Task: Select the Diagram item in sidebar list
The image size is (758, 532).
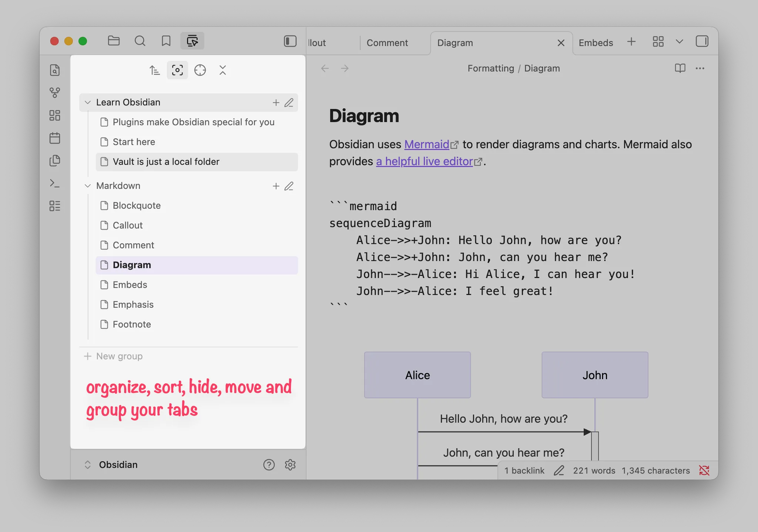Action: [197, 265]
